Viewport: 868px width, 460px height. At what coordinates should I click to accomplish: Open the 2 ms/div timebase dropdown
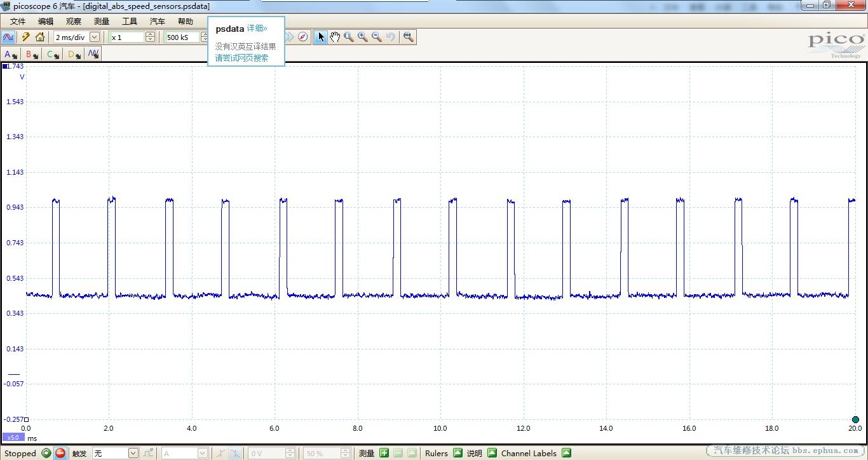coord(94,37)
